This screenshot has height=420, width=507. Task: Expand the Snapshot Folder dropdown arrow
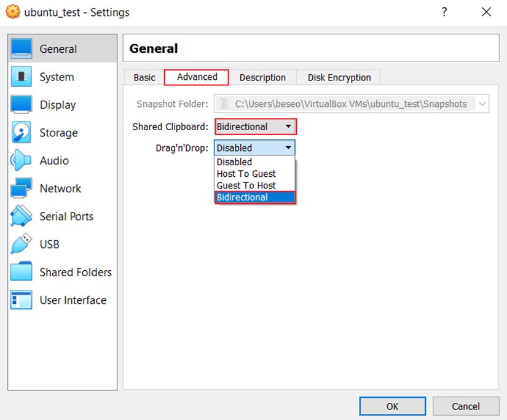(x=482, y=104)
